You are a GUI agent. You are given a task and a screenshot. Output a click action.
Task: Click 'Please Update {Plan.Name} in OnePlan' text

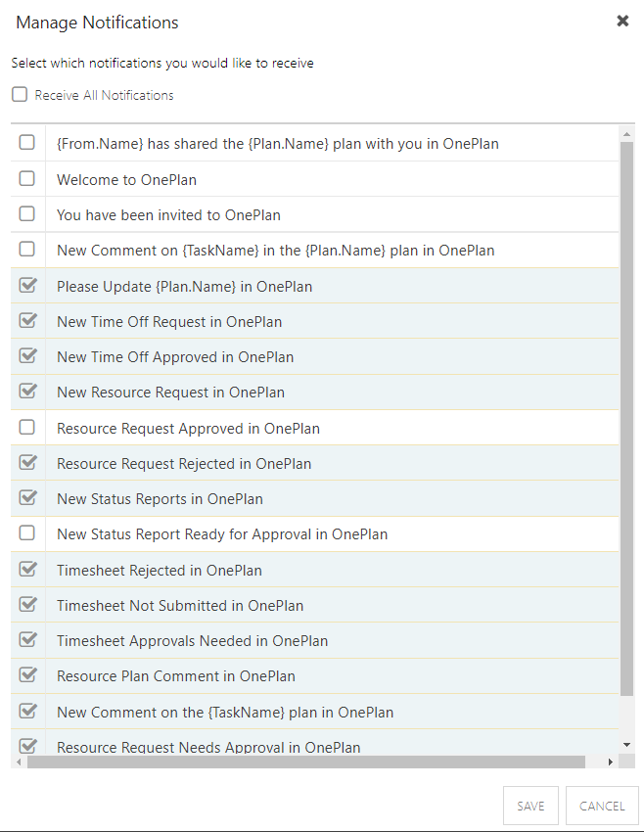pos(185,287)
